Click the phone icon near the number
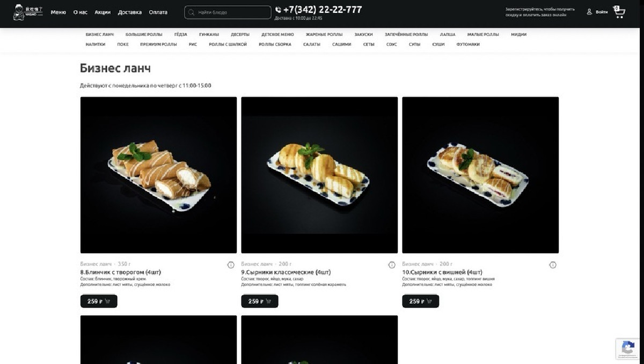The height and width of the screenshot is (364, 644). click(x=278, y=10)
